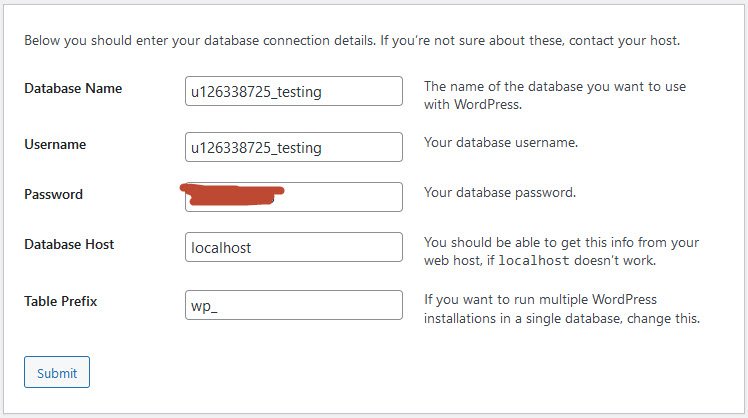Focus the Username text field
748x418 pixels.
pyautogui.click(x=294, y=147)
